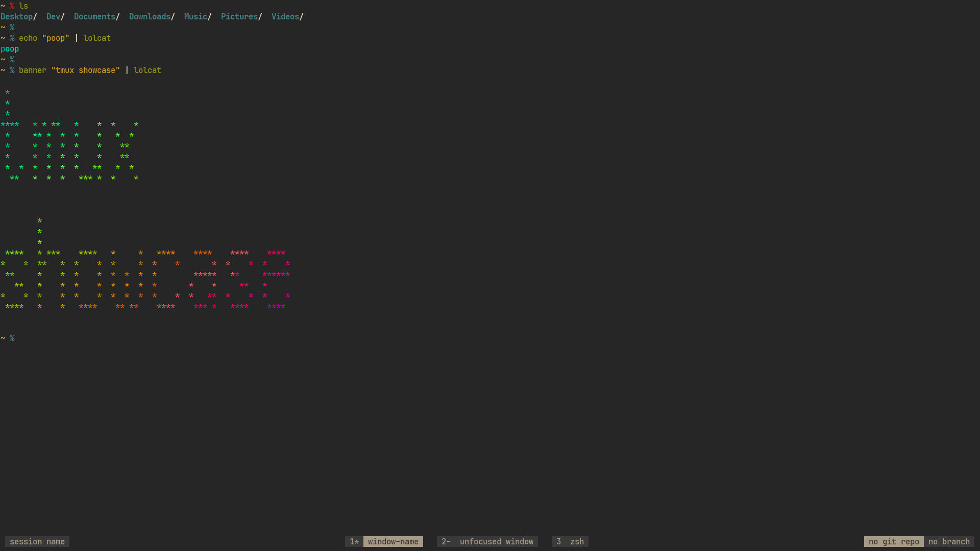
Task: Click the 'banner' command word
Action: click(x=33, y=70)
